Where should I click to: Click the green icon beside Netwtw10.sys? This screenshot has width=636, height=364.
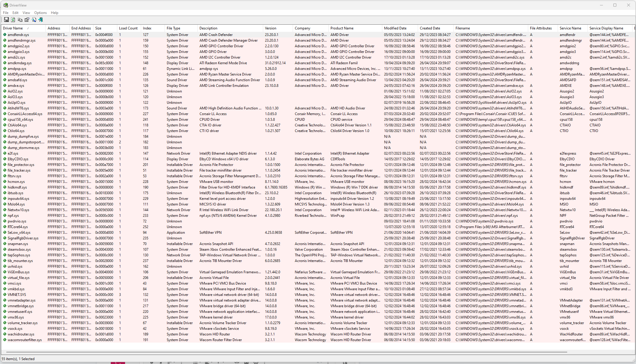pos(5,210)
